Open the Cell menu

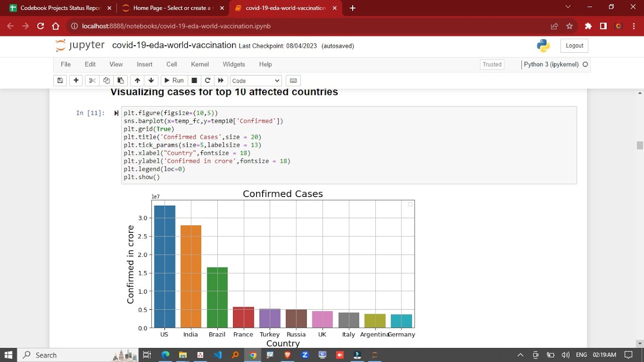point(172,64)
